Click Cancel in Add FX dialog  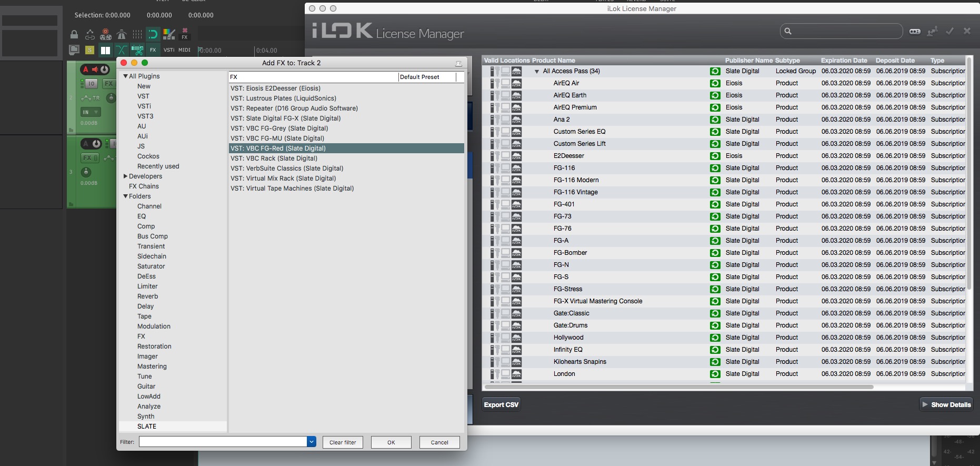(x=439, y=442)
